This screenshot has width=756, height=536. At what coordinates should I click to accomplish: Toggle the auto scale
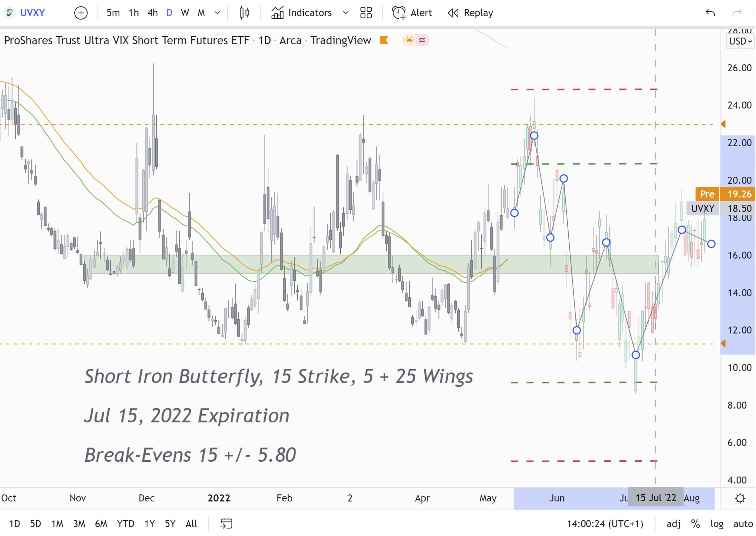point(743,524)
